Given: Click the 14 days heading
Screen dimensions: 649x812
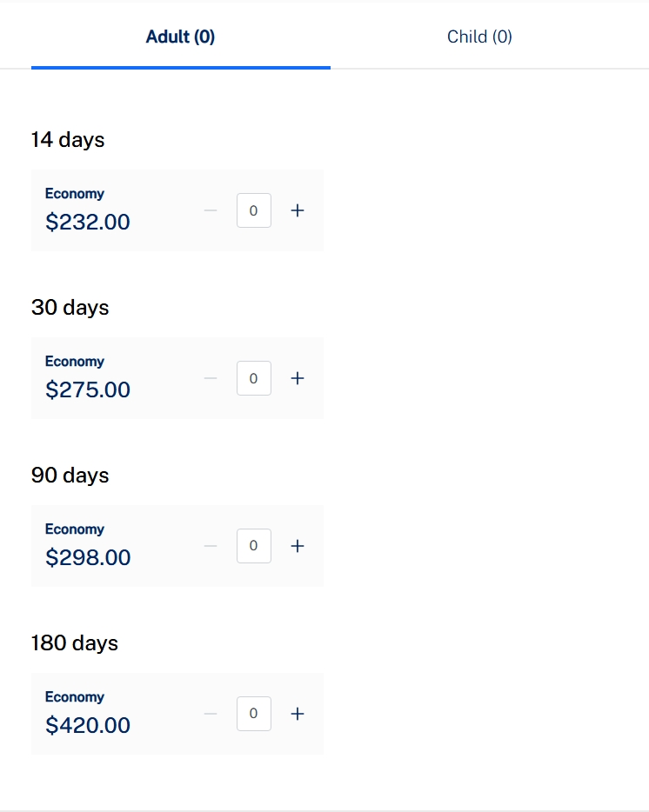Looking at the screenshot, I should tap(68, 139).
